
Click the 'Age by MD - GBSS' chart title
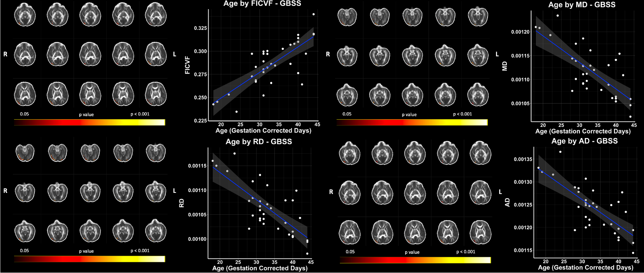(582, 5)
